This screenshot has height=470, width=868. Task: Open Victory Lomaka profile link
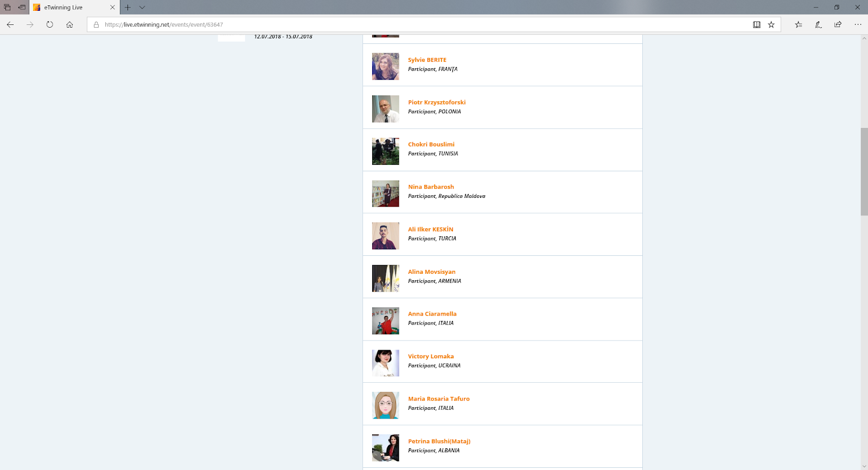[431, 356]
